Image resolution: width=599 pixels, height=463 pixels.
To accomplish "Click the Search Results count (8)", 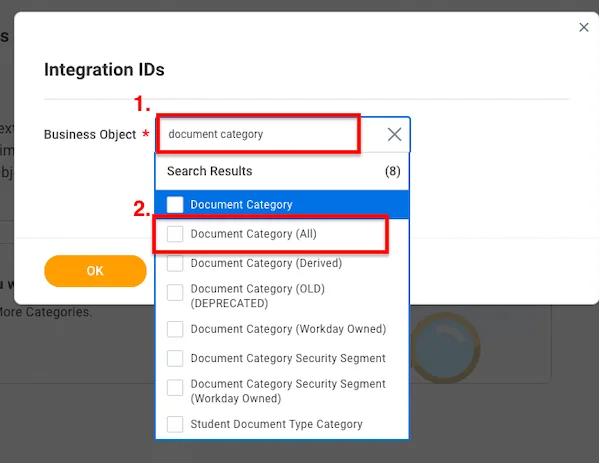I will tap(393, 171).
